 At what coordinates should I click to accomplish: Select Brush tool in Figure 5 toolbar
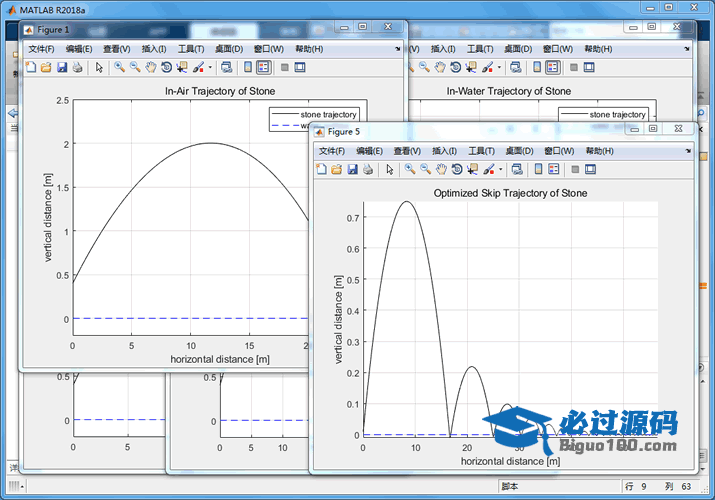[x=489, y=170]
